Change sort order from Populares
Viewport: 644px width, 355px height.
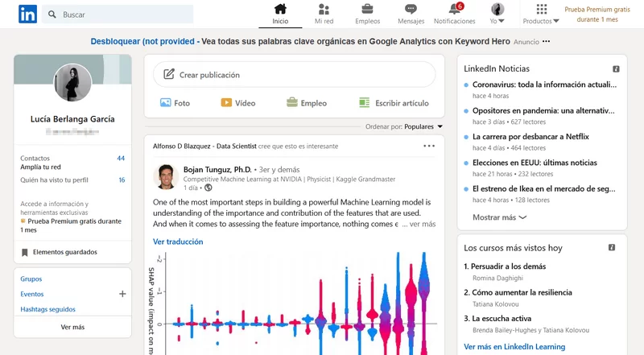(423, 126)
